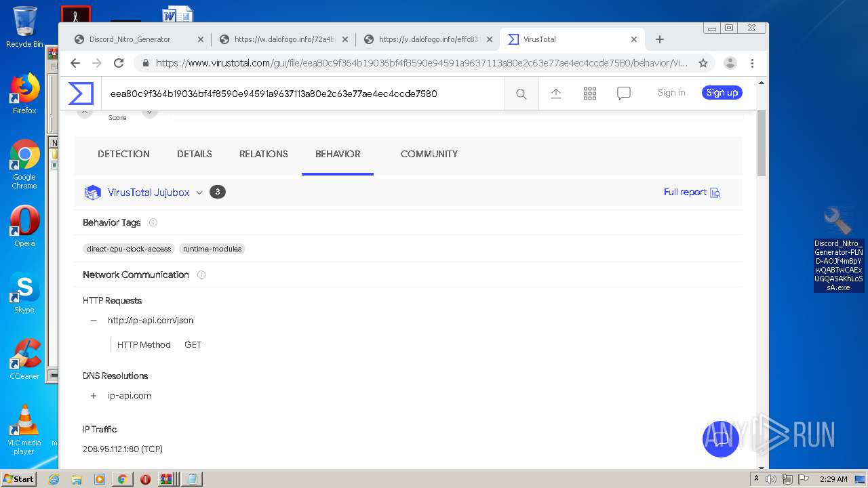Click the direct-cpu-clock-access tag
Image resolution: width=868 pixels, height=488 pixels.
click(x=129, y=249)
